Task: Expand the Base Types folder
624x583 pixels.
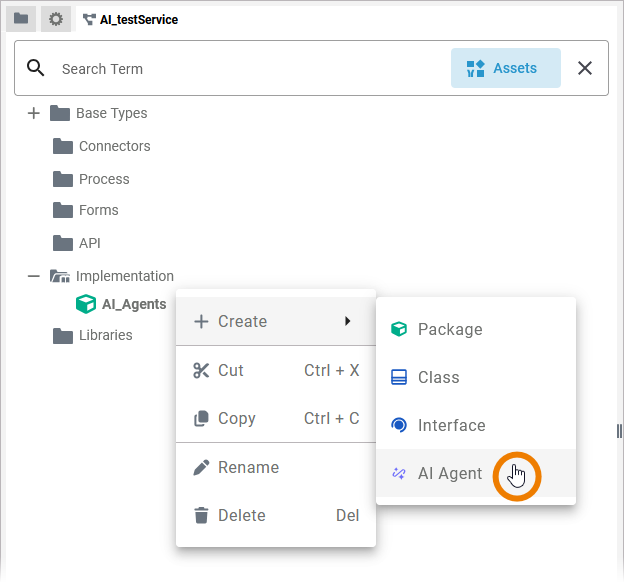Action: click(34, 113)
